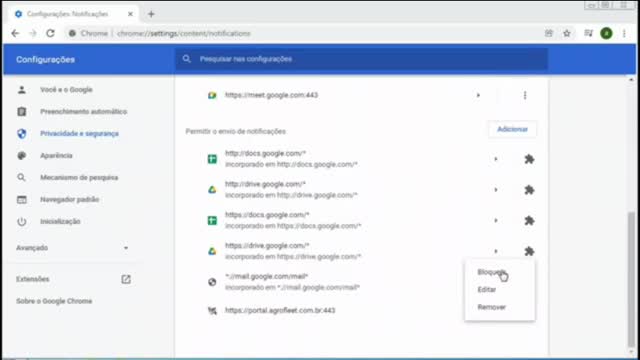Click the Configurações header title
The width and height of the screenshot is (640, 360).
[x=45, y=60]
